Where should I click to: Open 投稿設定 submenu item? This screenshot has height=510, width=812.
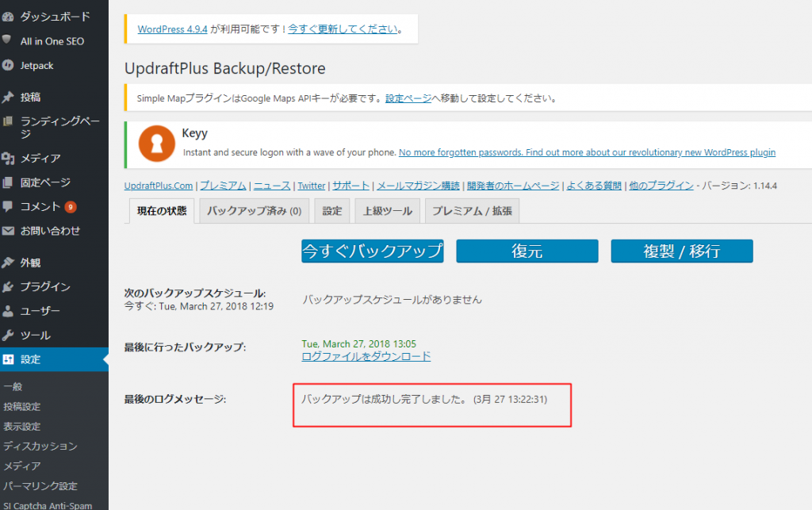pos(21,406)
